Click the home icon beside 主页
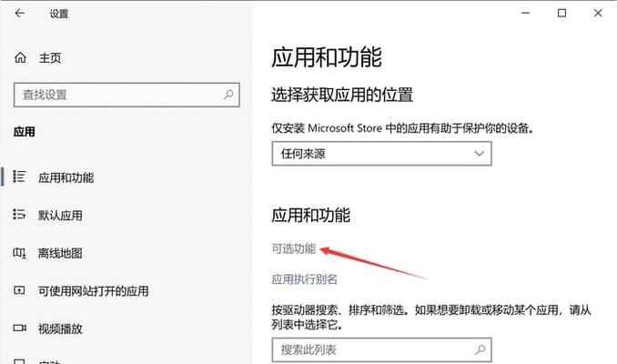 (x=20, y=58)
